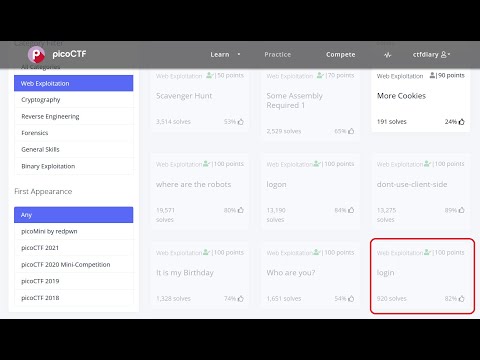480x360 pixels.
Task: Click the thumbs-up icon on login card
Action: coord(461,298)
